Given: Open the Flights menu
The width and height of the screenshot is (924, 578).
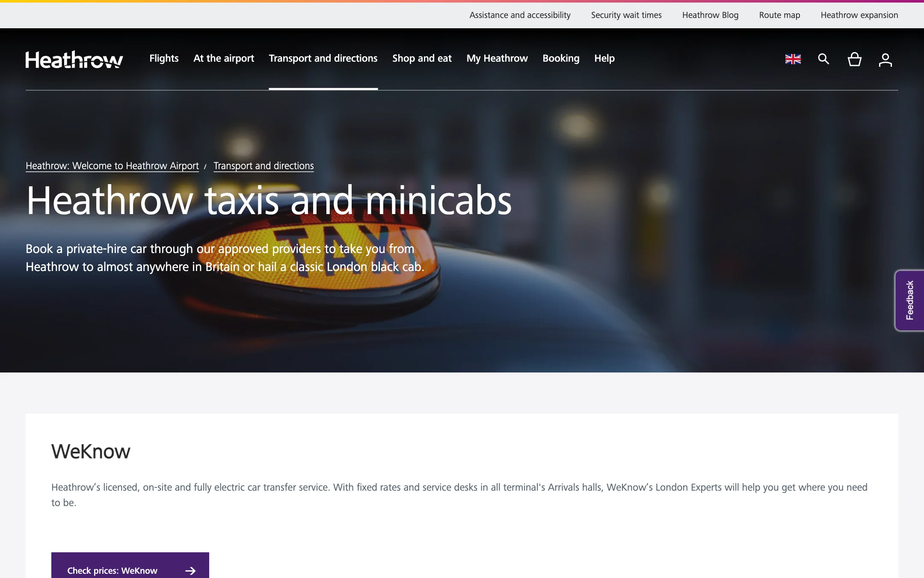Looking at the screenshot, I should coord(164,58).
